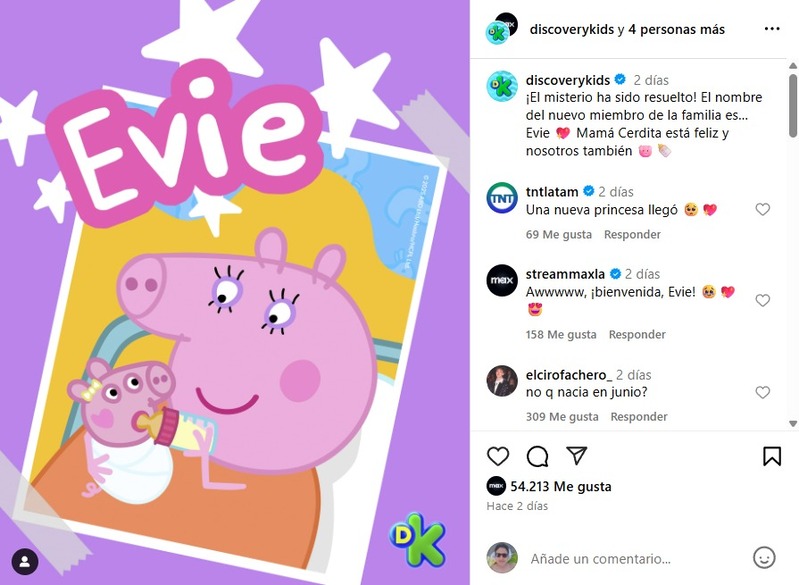
Task: Open the comment bubble icon
Action: (537, 456)
